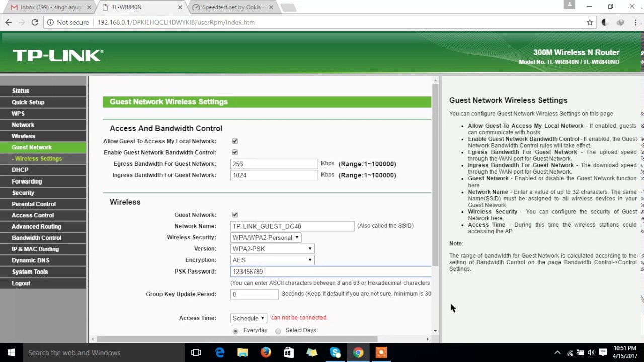Select the Everyday radio button
This screenshot has height=362, width=644.
pos(235,331)
